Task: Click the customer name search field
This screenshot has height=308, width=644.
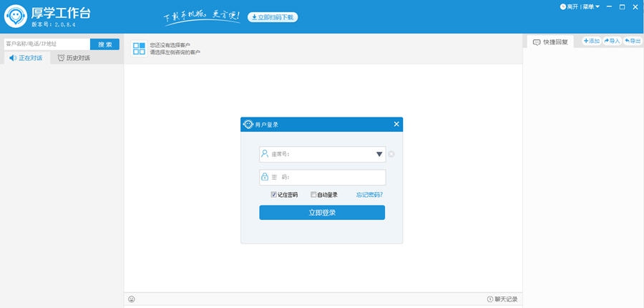Action: [47, 44]
